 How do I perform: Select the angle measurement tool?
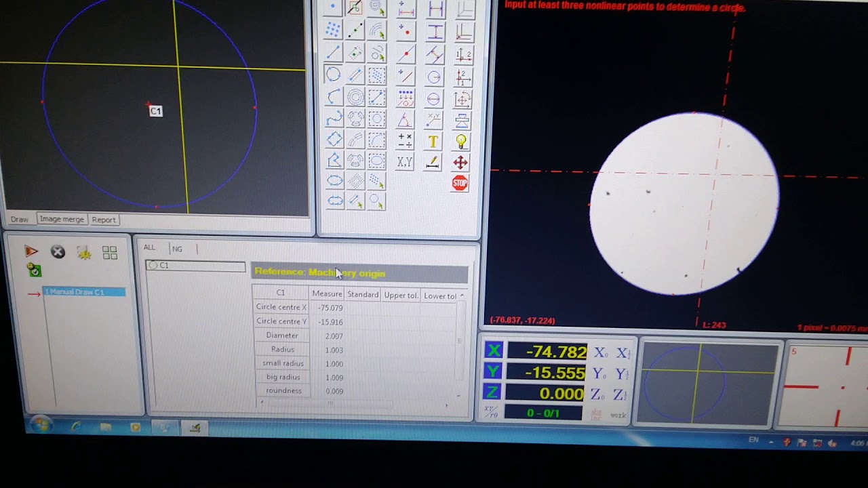405,120
